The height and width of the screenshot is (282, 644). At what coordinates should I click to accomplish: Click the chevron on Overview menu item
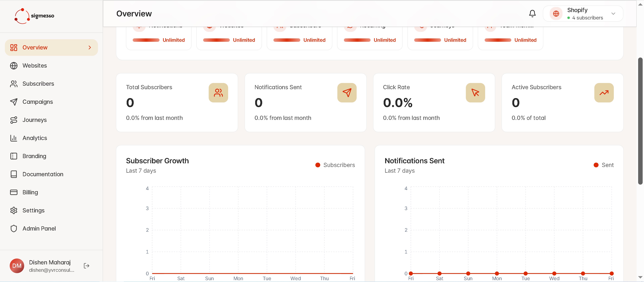coord(90,47)
